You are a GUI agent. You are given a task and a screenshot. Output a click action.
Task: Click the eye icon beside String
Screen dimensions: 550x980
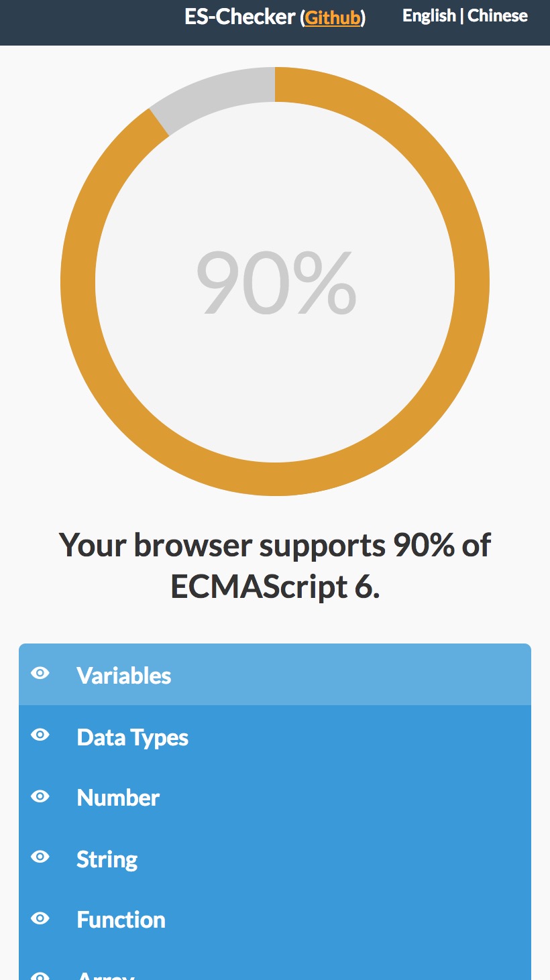40,857
